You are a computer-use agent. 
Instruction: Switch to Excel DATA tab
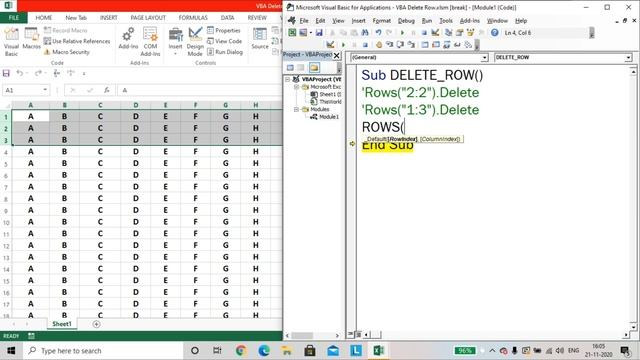pyautogui.click(x=227, y=18)
